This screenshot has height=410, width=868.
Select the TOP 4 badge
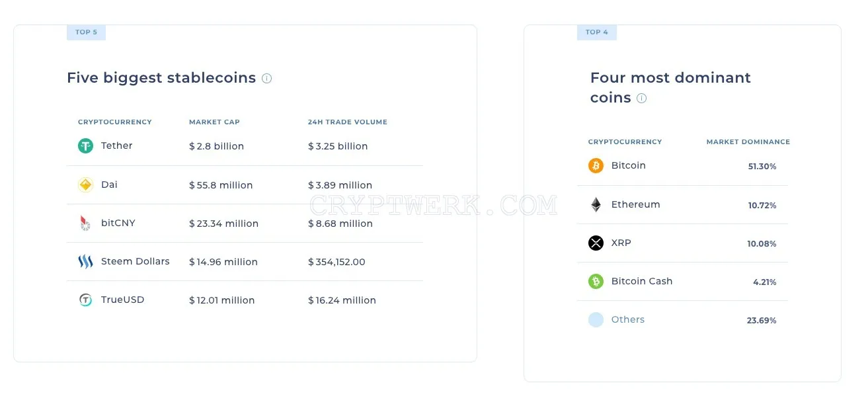coord(596,32)
